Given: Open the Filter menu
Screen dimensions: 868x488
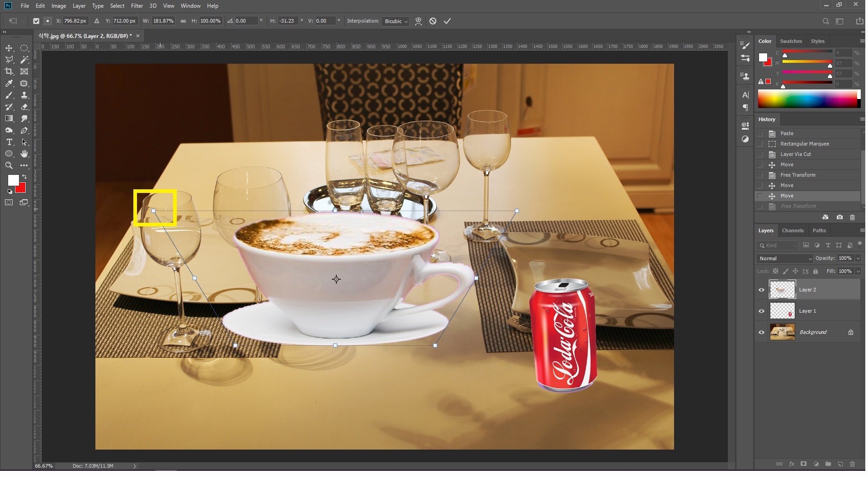Looking at the screenshot, I should 137,6.
